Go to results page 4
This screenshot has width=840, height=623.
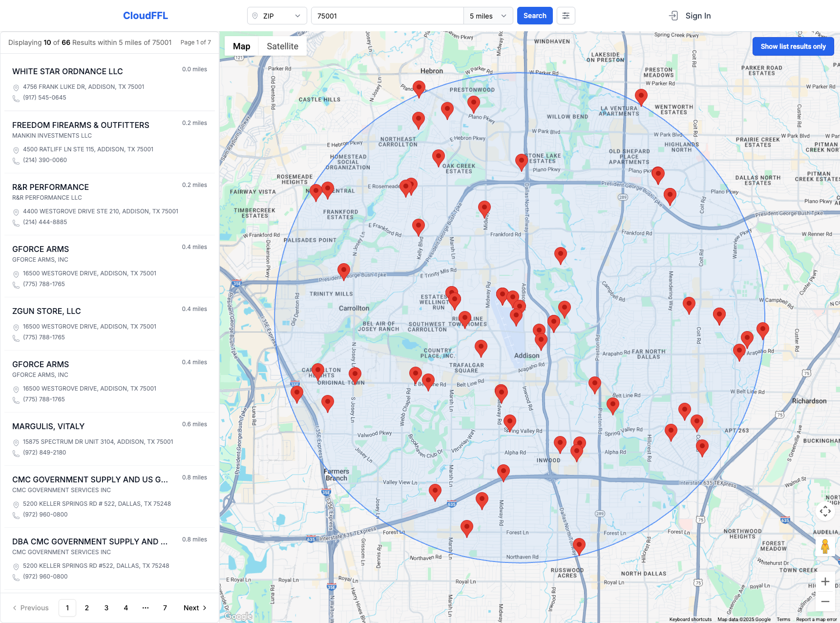point(126,608)
